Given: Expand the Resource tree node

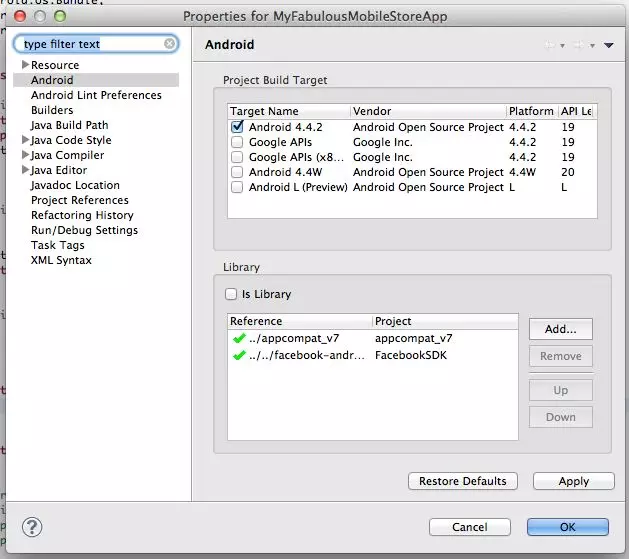Looking at the screenshot, I should tap(25, 65).
